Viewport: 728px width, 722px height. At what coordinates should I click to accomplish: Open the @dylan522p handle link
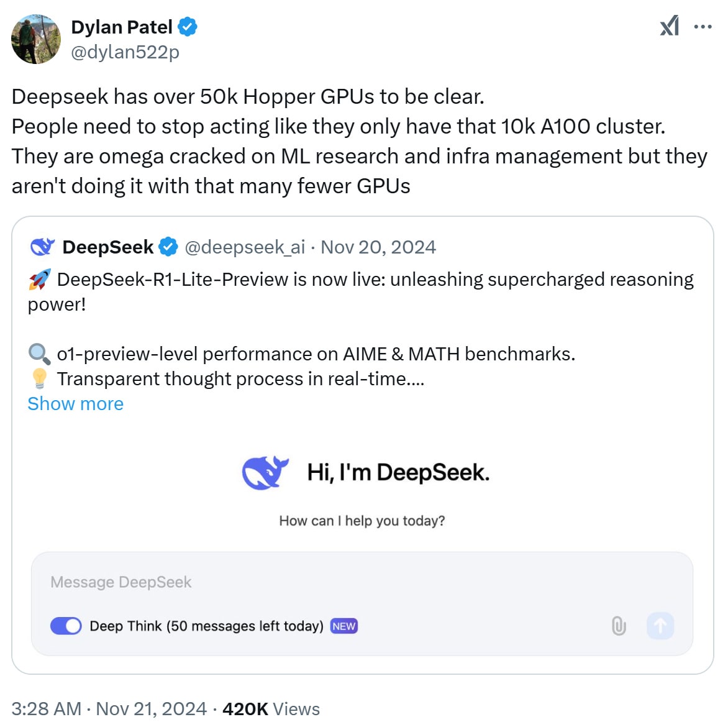click(125, 52)
